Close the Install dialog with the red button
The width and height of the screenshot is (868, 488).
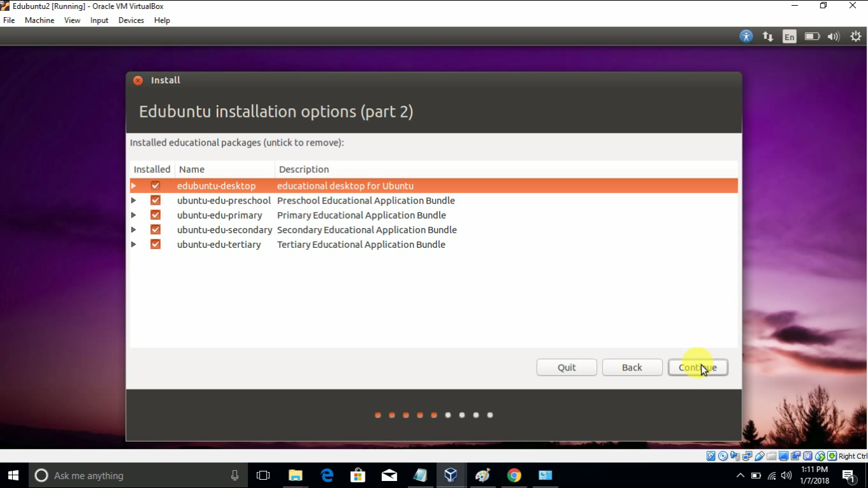click(138, 80)
